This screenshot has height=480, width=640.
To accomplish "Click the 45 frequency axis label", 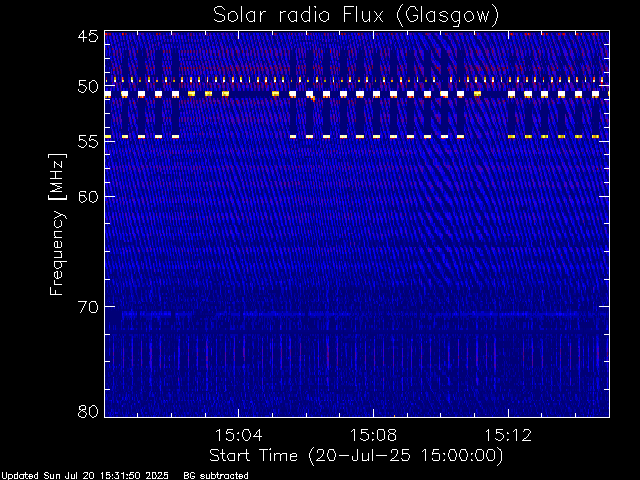I will (88, 36).
